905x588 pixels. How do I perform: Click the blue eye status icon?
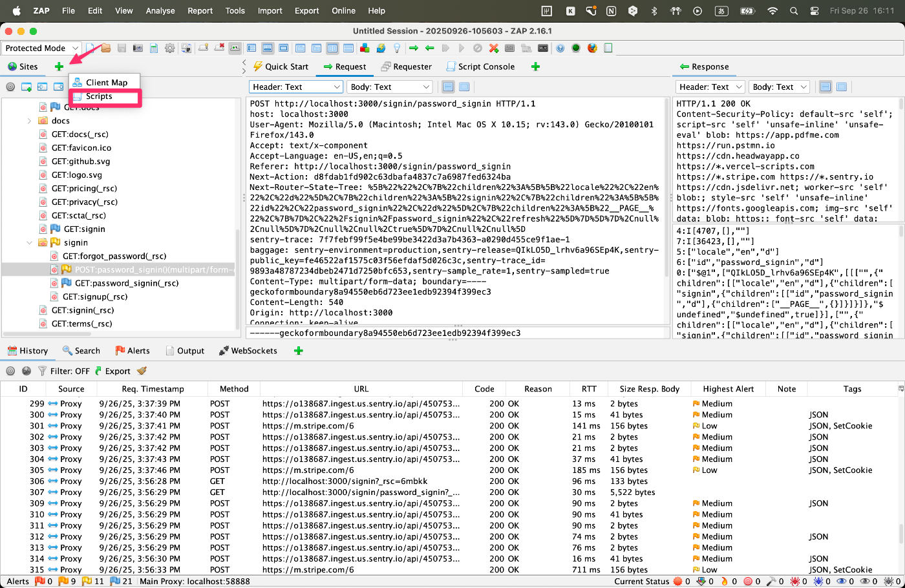coord(841,582)
